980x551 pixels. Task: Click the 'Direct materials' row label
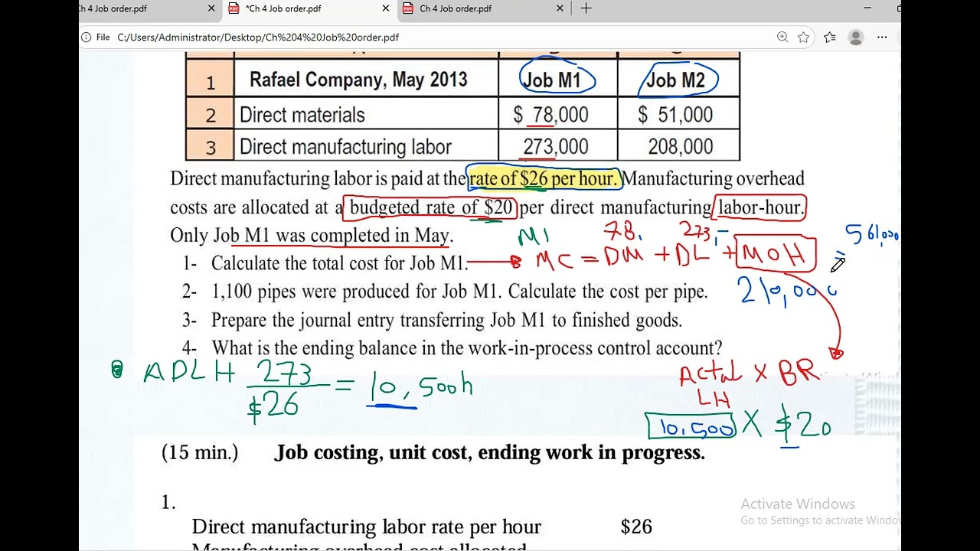pyautogui.click(x=302, y=115)
